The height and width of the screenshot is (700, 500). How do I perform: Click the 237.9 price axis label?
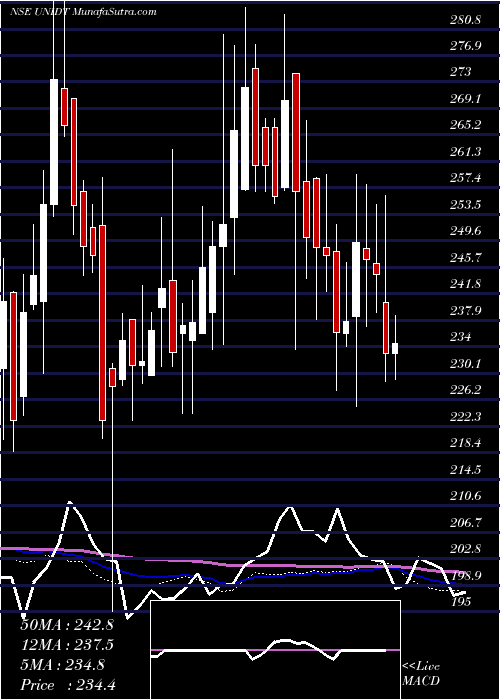465,311
